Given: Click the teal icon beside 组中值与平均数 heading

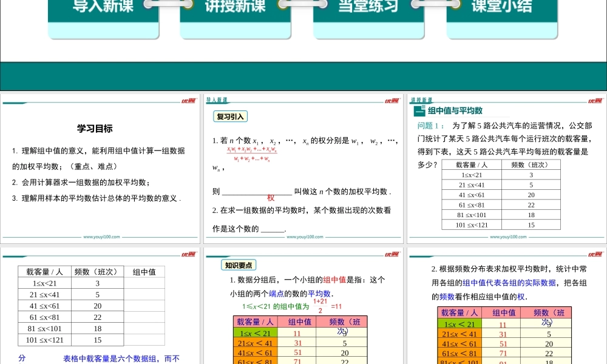Looking at the screenshot, I should 419,111.
